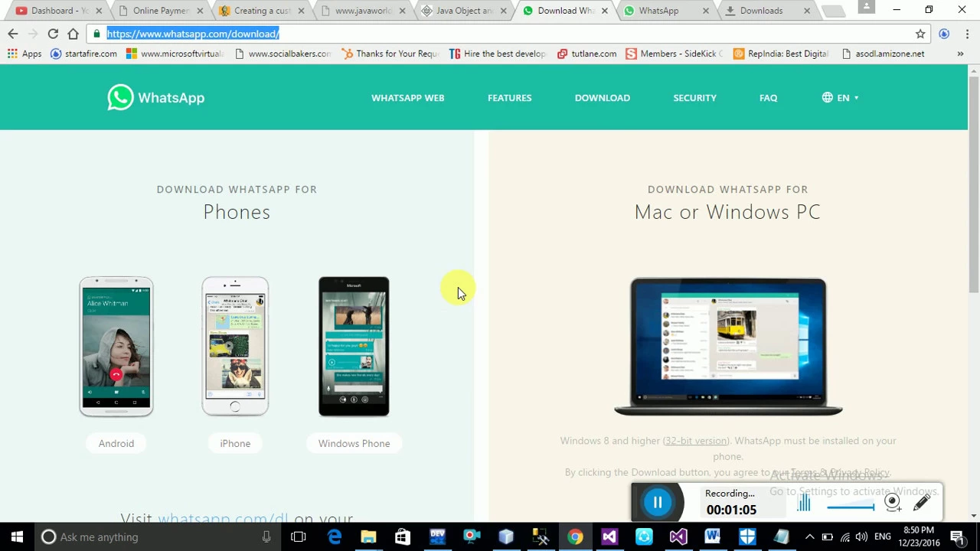Open the Apps bookmarks shortcut
The height and width of the screenshot is (551, 980).
tap(24, 54)
